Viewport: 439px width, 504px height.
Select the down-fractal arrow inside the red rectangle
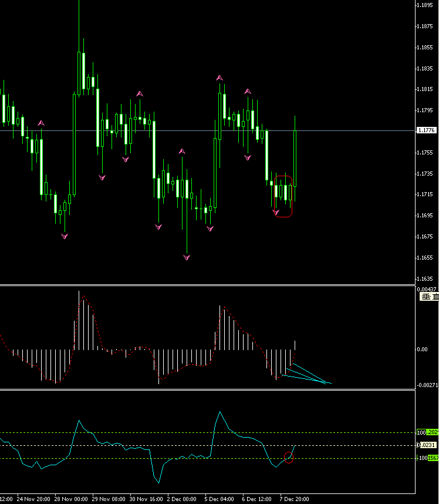pyautogui.click(x=276, y=212)
